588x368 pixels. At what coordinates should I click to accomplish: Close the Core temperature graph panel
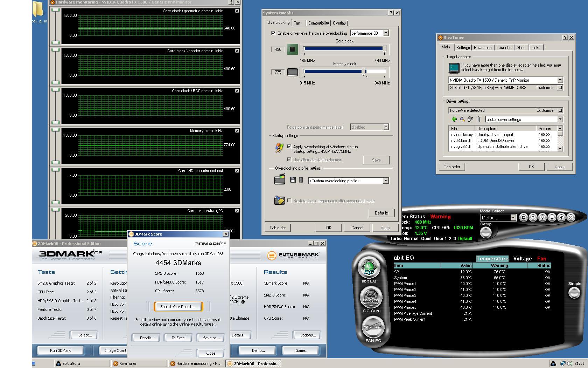237,211
